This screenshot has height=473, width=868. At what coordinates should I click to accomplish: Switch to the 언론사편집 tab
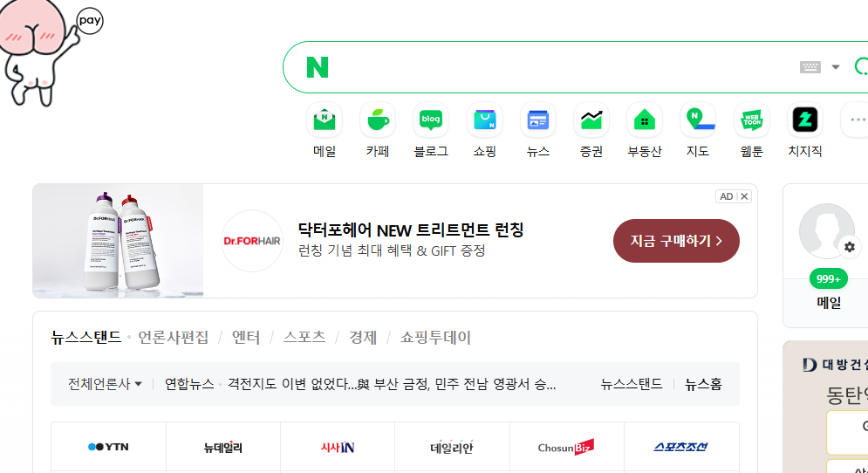click(x=174, y=338)
